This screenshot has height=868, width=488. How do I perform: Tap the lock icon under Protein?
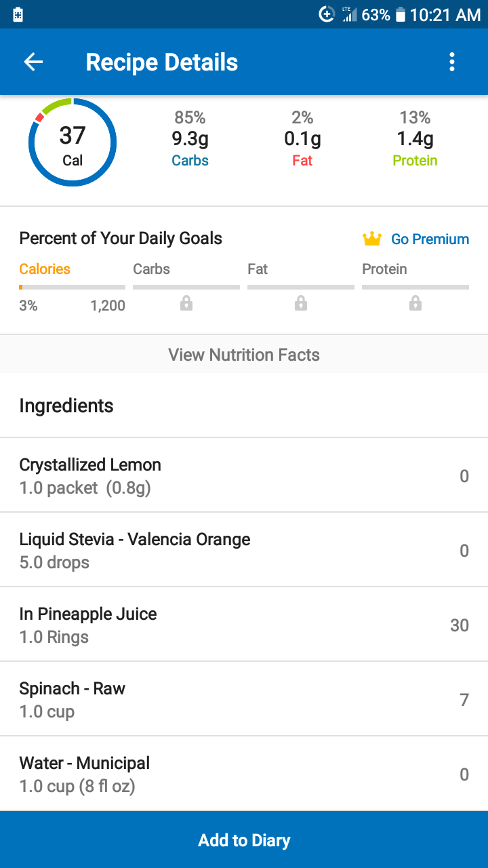415,304
